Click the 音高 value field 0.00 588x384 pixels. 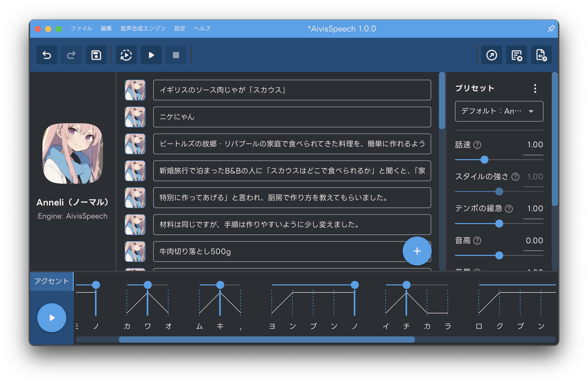[533, 241]
